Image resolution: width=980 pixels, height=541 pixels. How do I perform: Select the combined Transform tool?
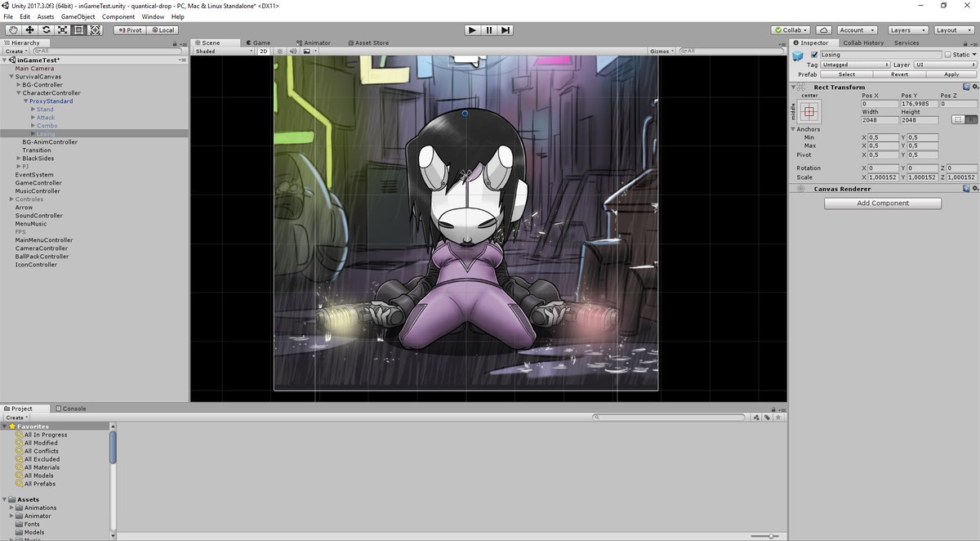point(95,30)
